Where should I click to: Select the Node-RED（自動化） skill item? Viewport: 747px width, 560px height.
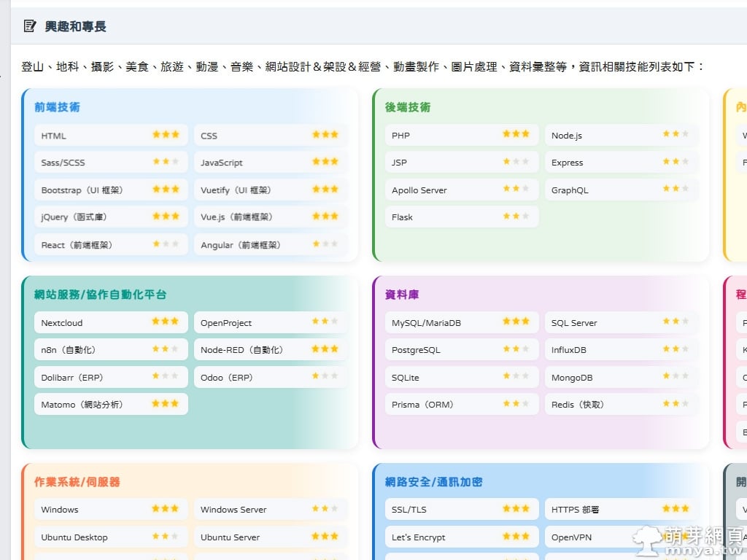pyautogui.click(x=241, y=350)
